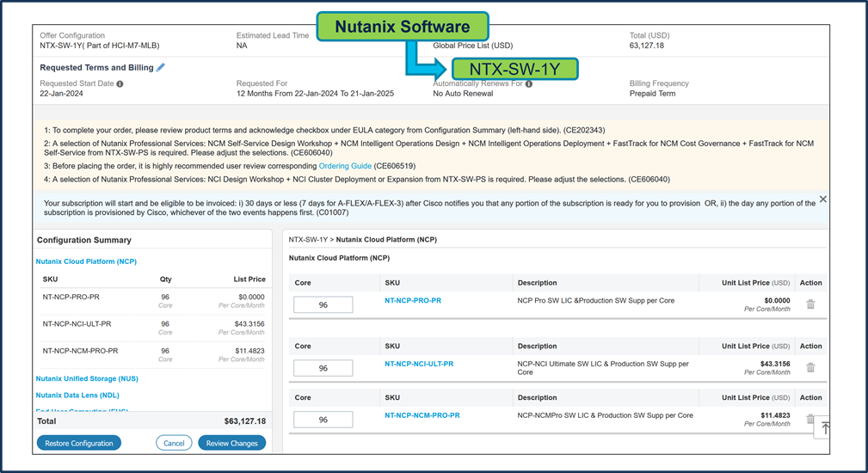
Task: Click the No Auto Renewal value
Action: coord(463,94)
